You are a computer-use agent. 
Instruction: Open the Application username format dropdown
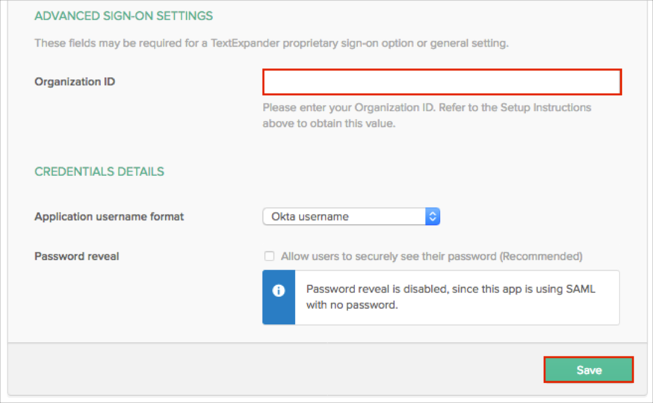point(350,216)
